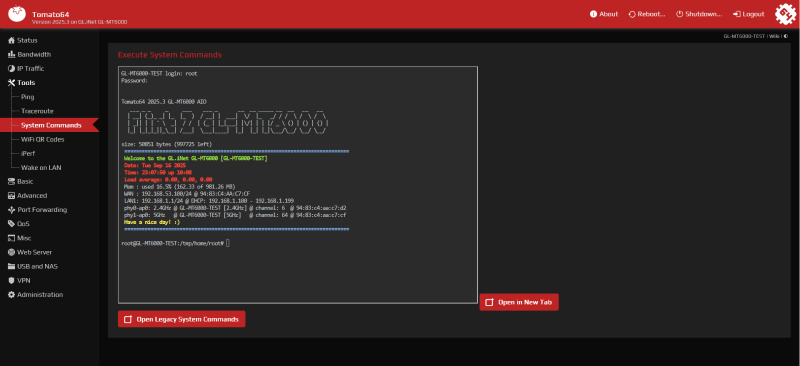
Task: Click 'Date: Tue Sep 16 2025' line
Action: 155,166
